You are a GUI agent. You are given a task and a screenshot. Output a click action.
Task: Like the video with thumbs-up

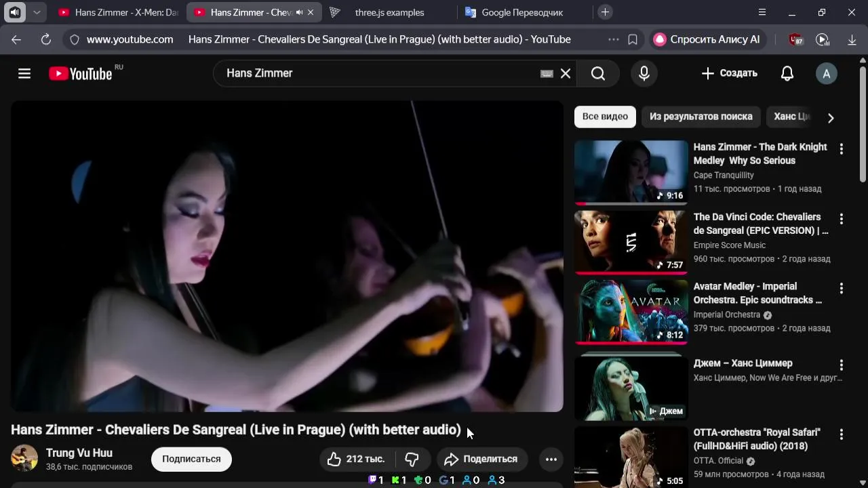coord(356,459)
